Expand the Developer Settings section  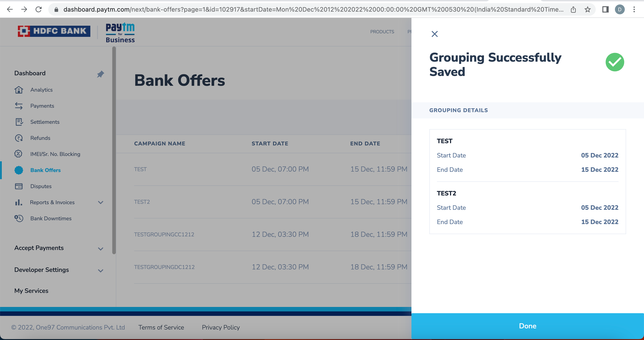[100, 271]
